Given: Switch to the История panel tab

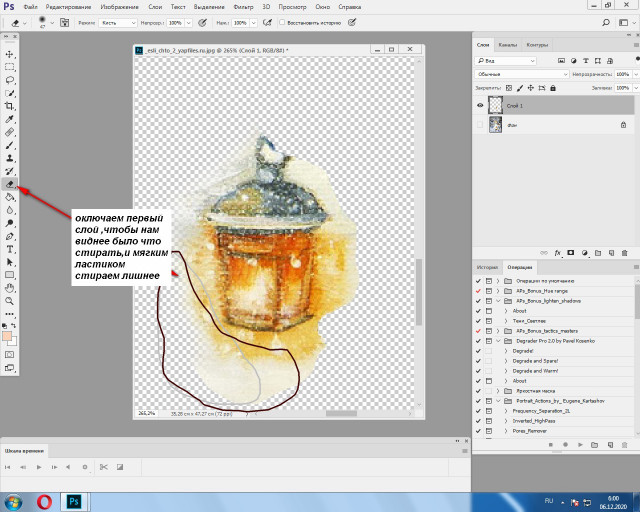Looking at the screenshot, I should [487, 268].
